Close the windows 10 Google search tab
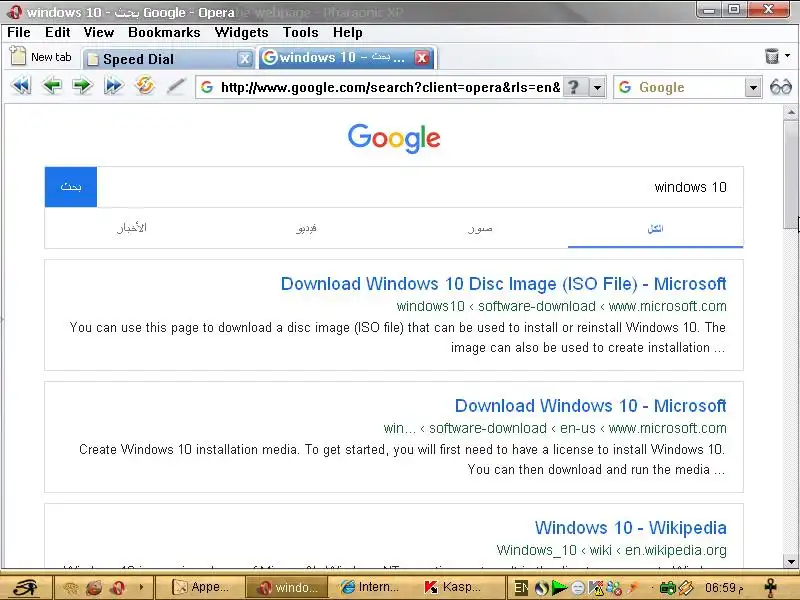This screenshot has width=800, height=600. pos(422,58)
